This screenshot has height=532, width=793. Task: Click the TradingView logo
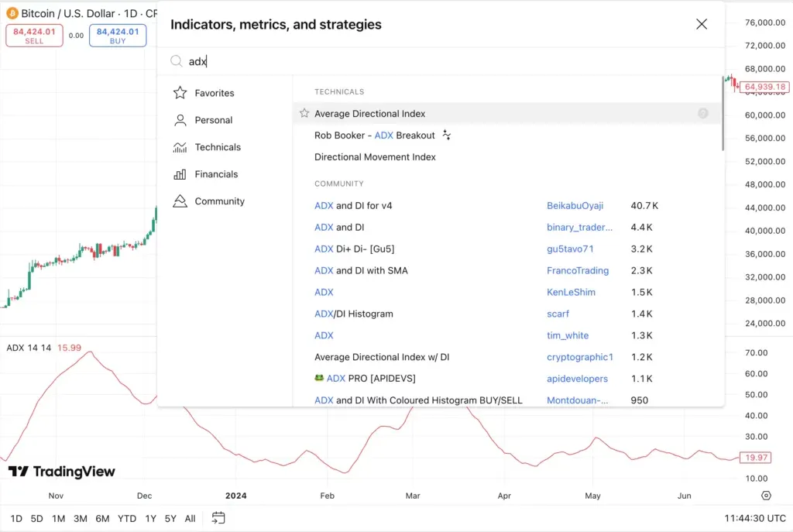pyautogui.click(x=62, y=472)
